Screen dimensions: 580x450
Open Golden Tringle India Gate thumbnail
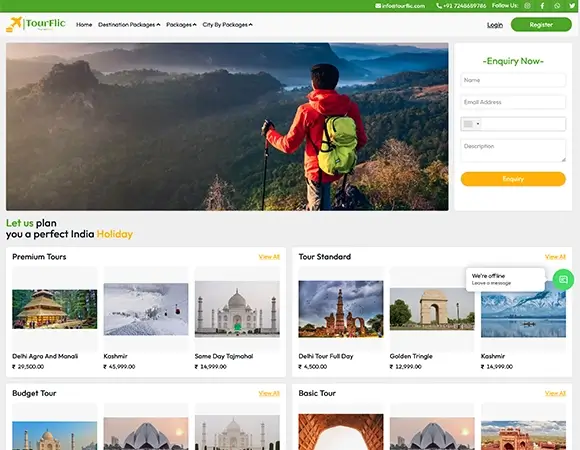point(432,309)
